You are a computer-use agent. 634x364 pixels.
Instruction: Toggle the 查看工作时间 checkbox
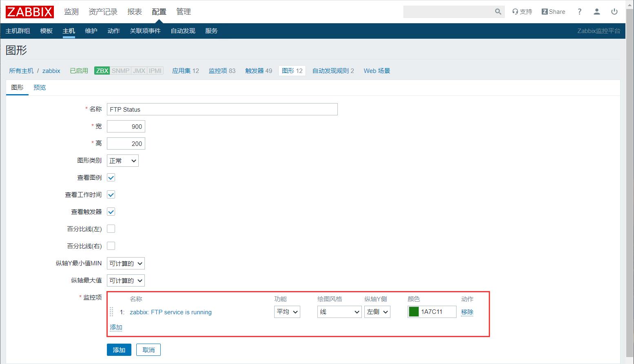[x=111, y=194]
